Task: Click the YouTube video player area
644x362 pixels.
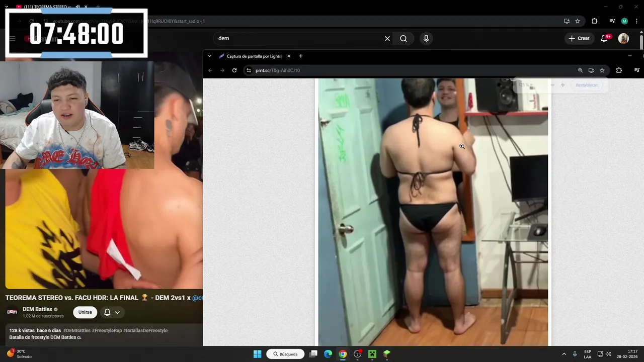Action: tap(104, 229)
